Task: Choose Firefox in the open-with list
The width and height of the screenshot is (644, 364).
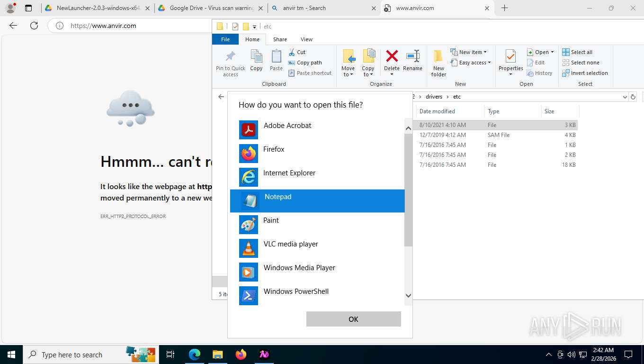Action: tap(317, 153)
